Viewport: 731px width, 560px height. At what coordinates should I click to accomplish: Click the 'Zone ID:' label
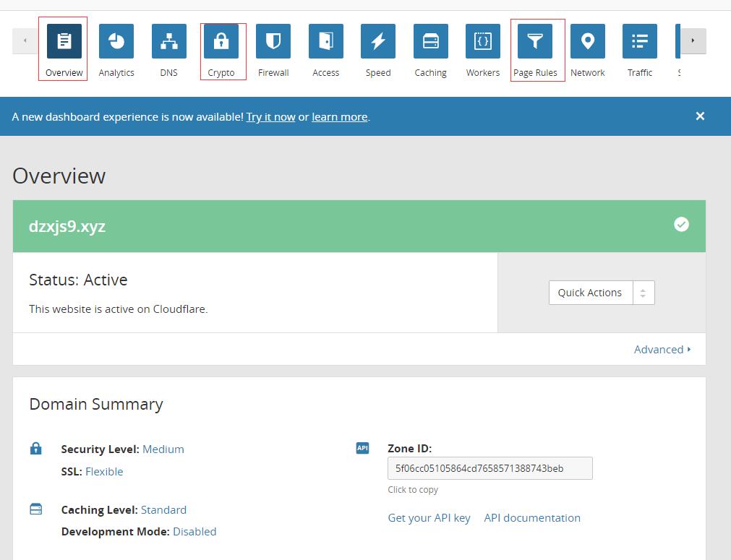tap(410, 449)
